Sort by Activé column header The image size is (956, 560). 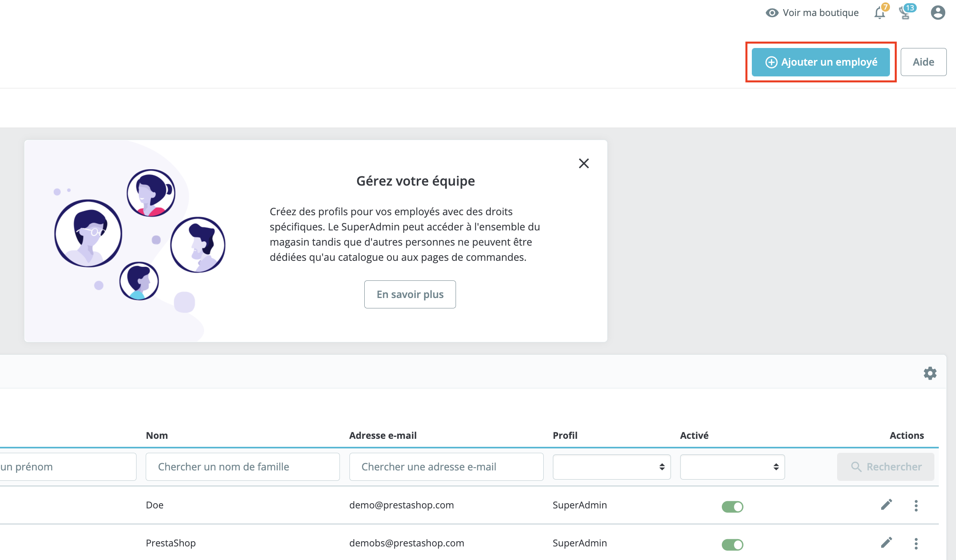[x=694, y=436]
